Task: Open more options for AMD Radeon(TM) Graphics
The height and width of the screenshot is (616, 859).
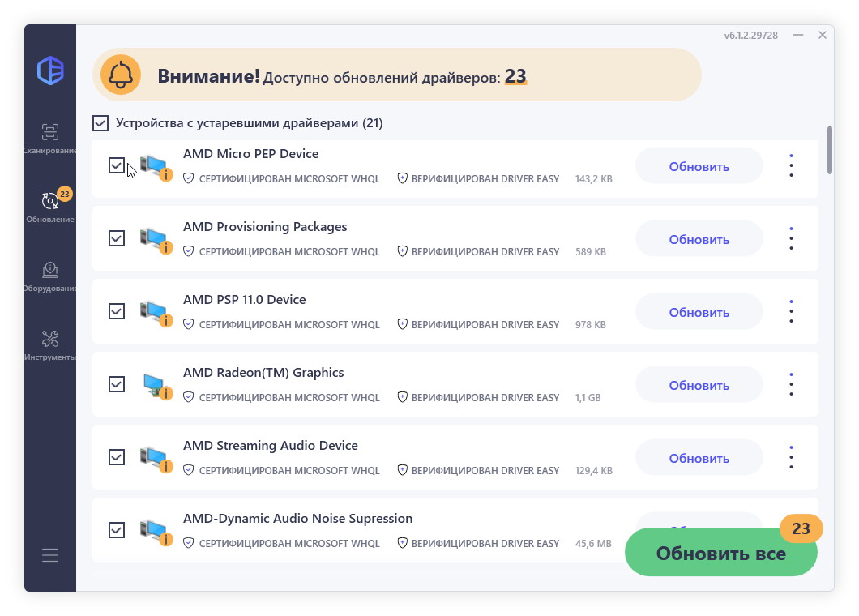Action: tap(791, 384)
